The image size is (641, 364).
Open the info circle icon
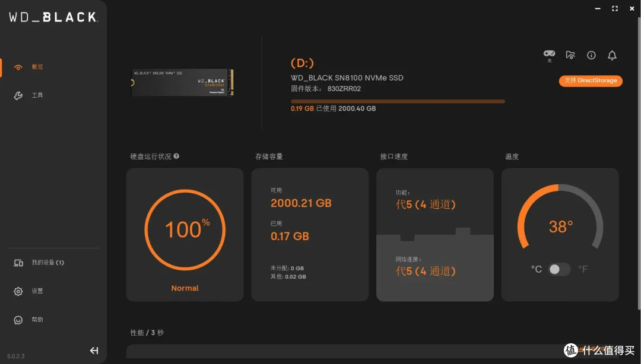point(591,55)
